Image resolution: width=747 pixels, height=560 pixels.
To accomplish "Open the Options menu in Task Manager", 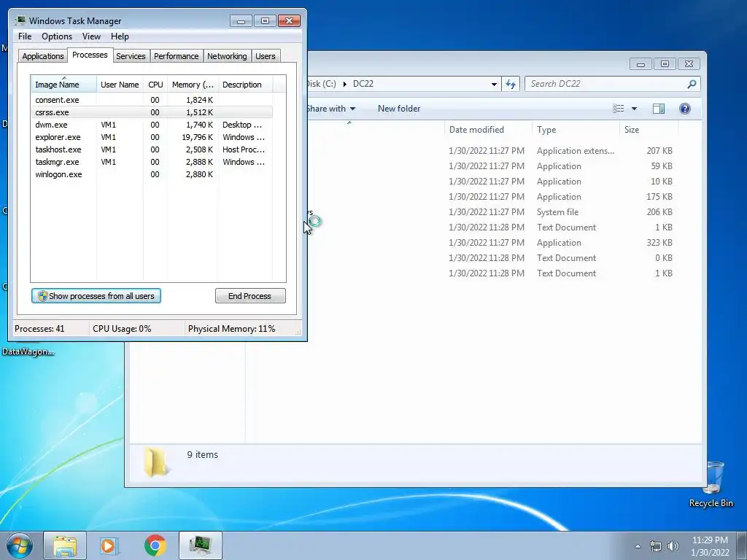I will (x=57, y=36).
